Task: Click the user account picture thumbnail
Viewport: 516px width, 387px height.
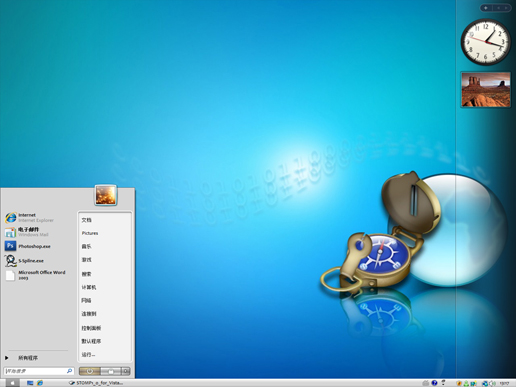Action: click(106, 195)
